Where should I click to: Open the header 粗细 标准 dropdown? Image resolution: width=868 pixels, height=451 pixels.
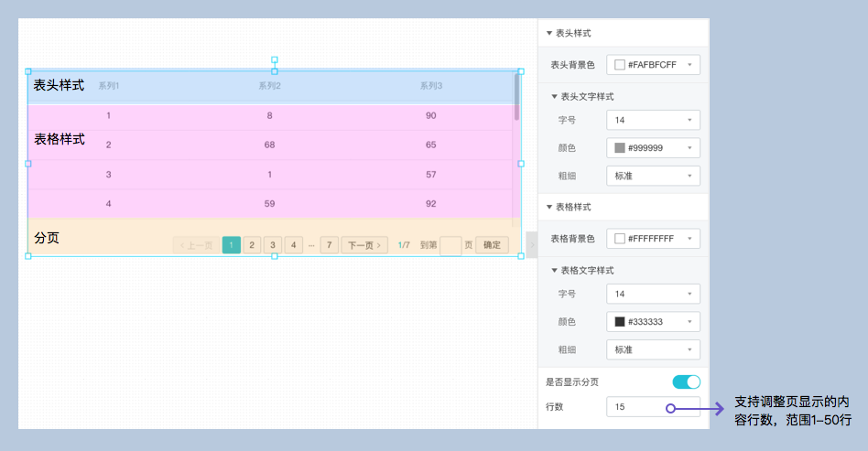tap(653, 176)
